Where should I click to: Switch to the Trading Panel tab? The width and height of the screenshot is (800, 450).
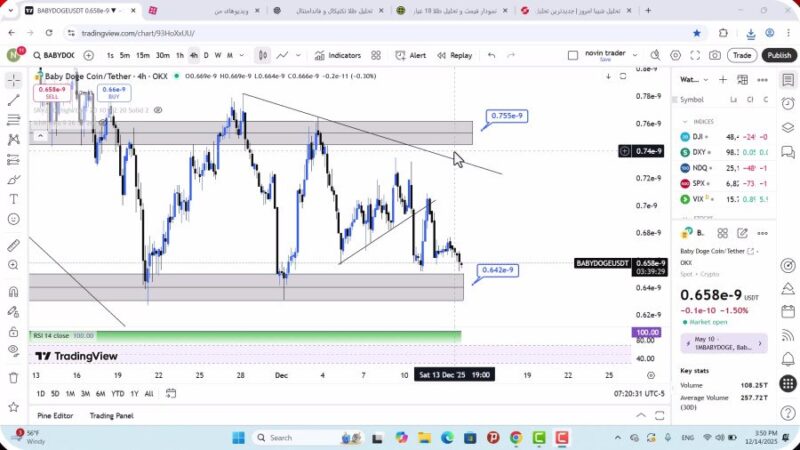pyautogui.click(x=111, y=415)
